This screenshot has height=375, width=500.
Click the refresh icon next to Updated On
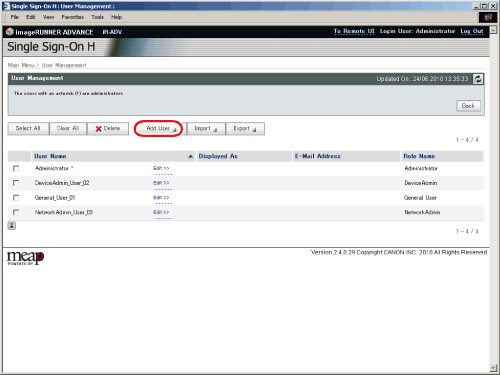point(478,79)
